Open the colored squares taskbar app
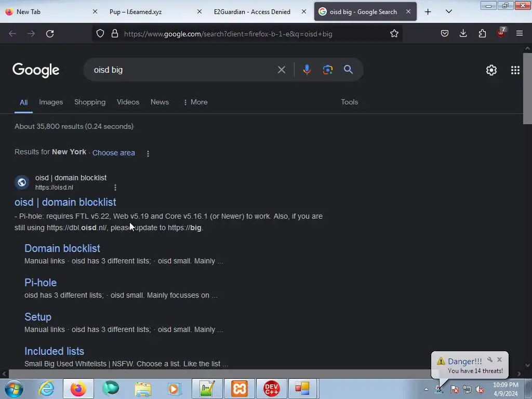The image size is (532, 399). coord(302,389)
